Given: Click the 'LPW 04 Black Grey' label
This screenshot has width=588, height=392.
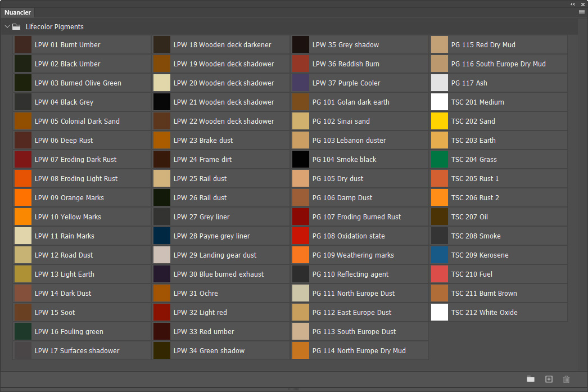Looking at the screenshot, I should [x=64, y=102].
